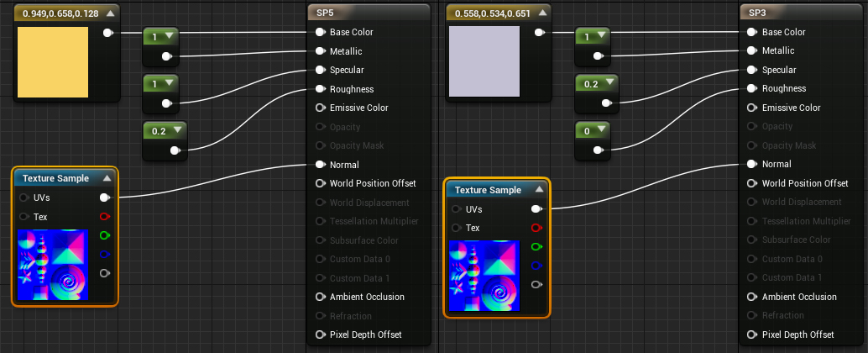The width and height of the screenshot is (868, 353).
Task: Click the yellow-orange color preview swatch
Action: click(53, 62)
